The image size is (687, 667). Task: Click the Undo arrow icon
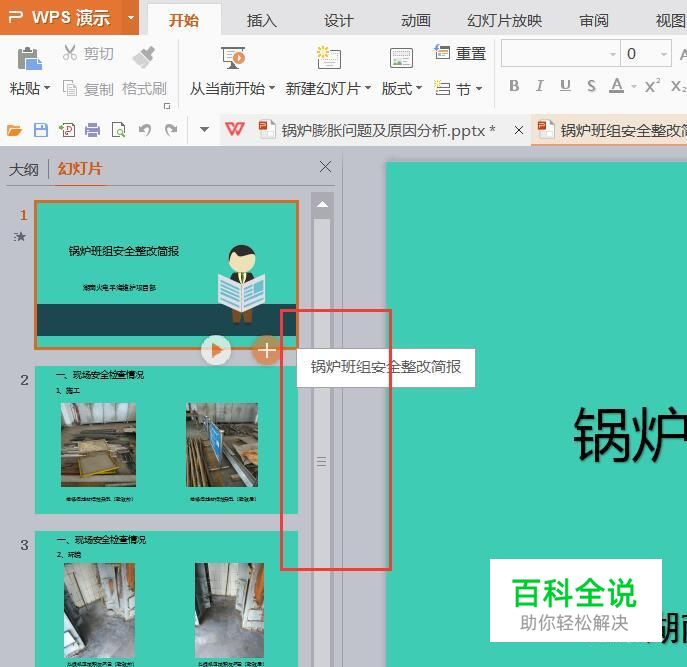pyautogui.click(x=145, y=130)
